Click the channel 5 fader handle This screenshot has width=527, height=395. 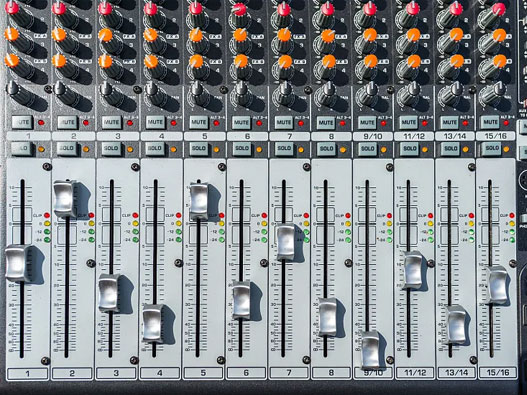[199, 201]
